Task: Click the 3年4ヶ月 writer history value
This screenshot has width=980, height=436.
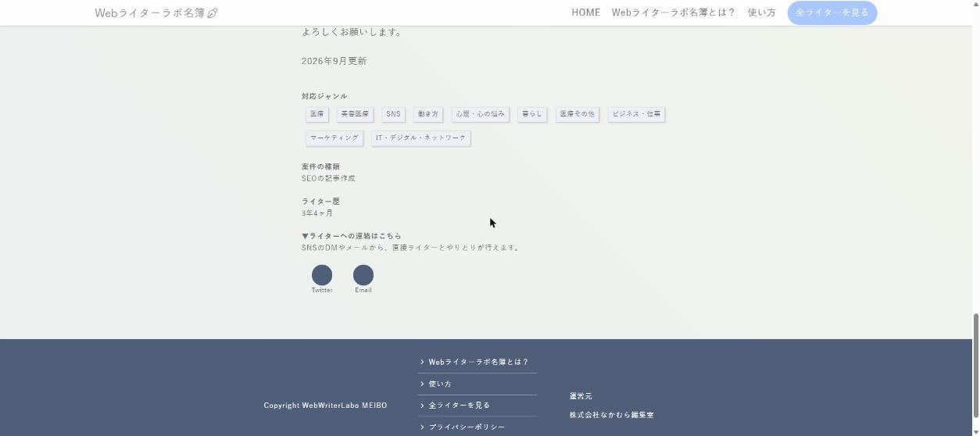Action: [317, 213]
